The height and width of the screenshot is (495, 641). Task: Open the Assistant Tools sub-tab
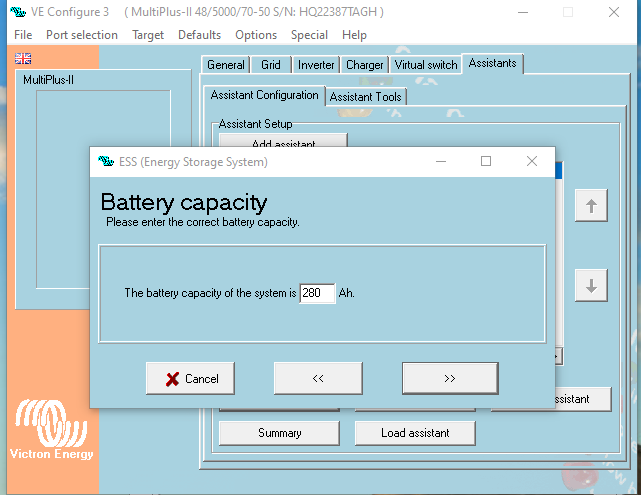pos(365,97)
